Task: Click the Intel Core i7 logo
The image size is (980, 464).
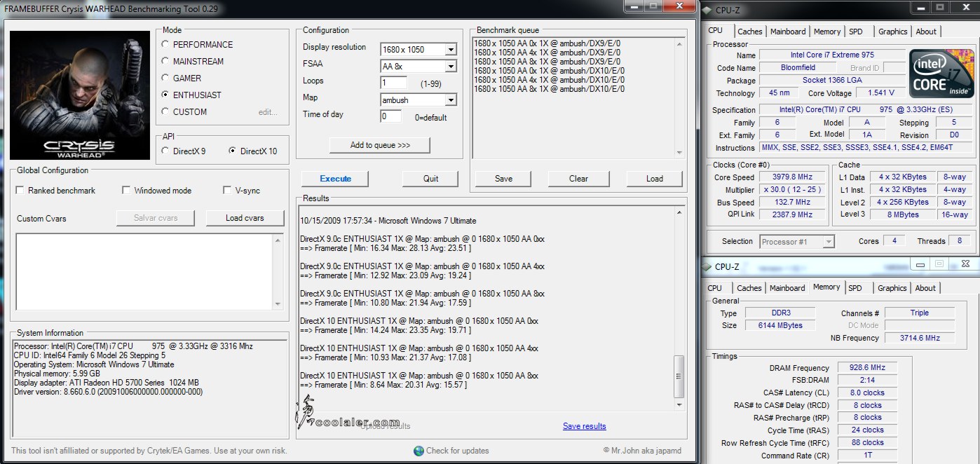Action: pyautogui.click(x=941, y=74)
